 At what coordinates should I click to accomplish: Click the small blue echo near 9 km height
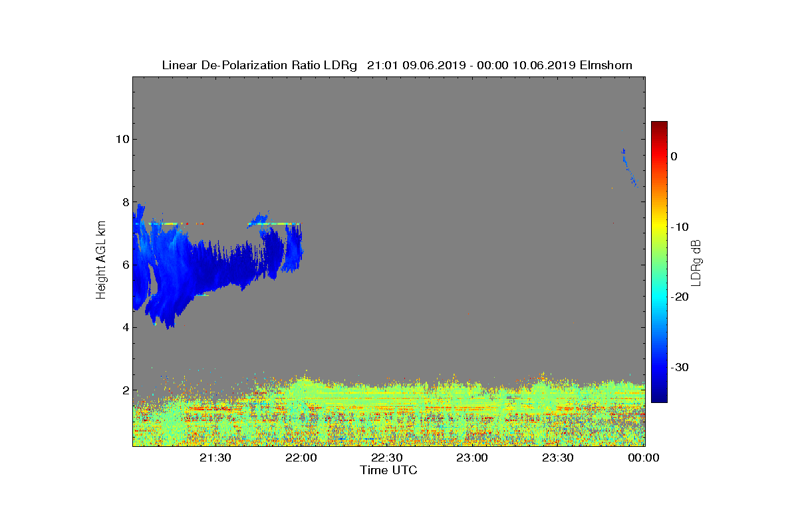coord(629,168)
